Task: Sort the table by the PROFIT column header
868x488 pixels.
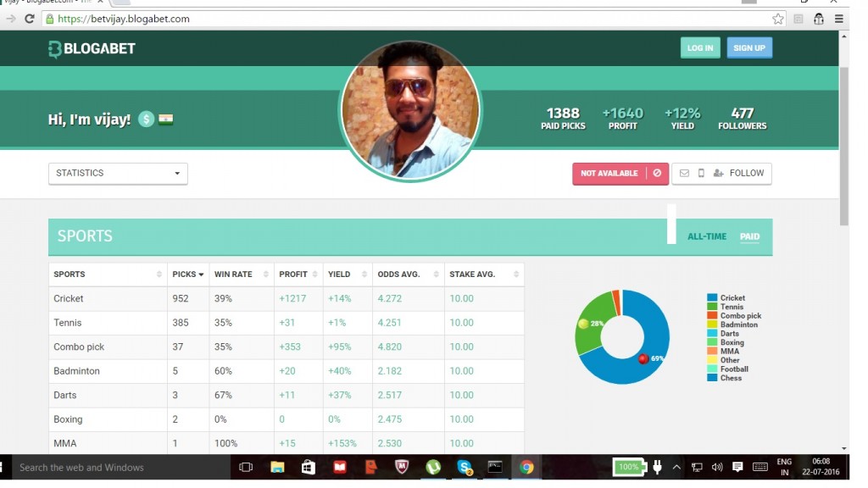Action: (298, 274)
